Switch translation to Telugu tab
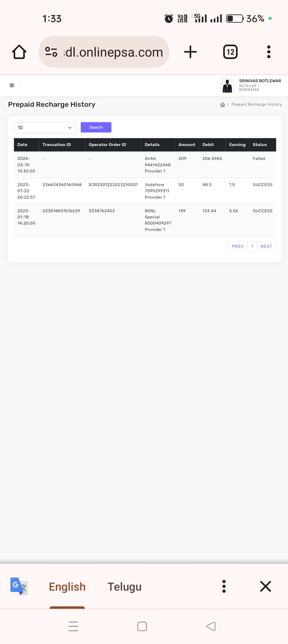 [124, 587]
